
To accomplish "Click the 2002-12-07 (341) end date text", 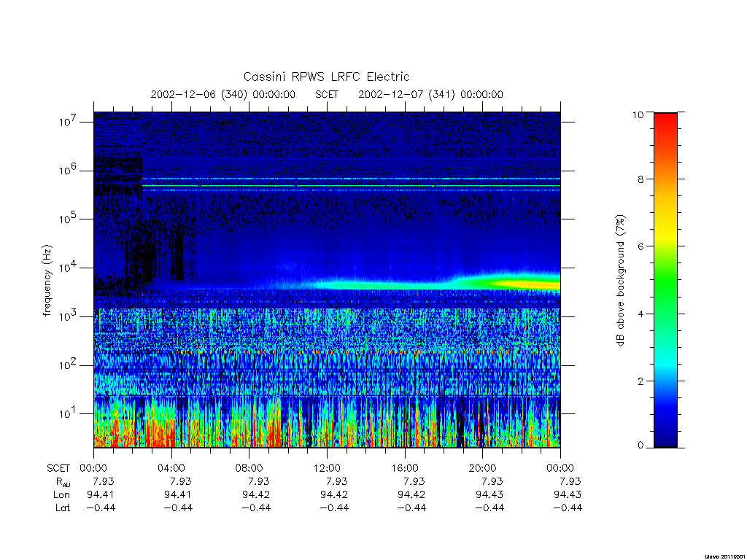I will [x=406, y=94].
